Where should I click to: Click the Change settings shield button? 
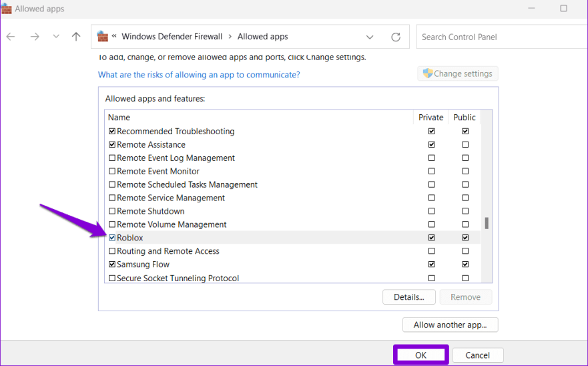[458, 73]
